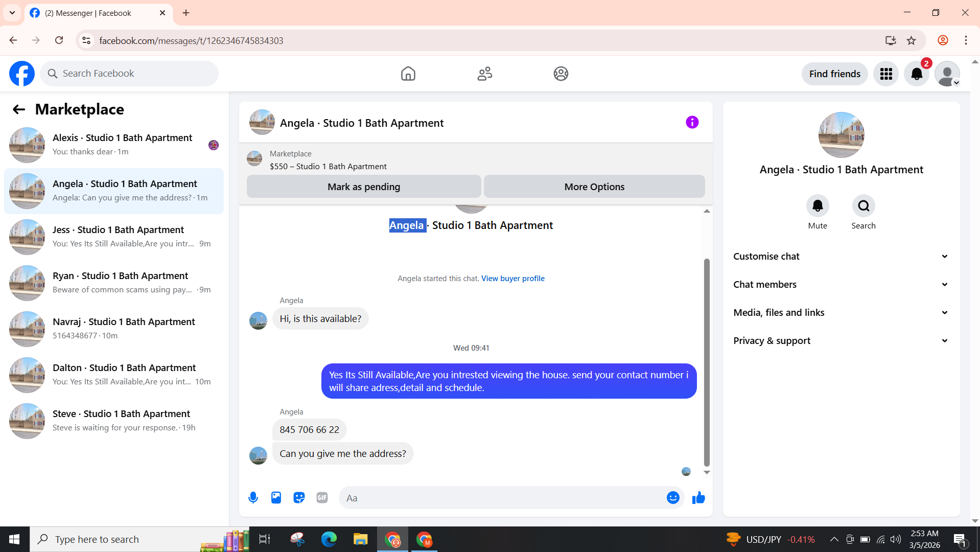Screen dimensions: 980x552
Task: Click the chat scrollbar up arrow
Action: point(707,211)
